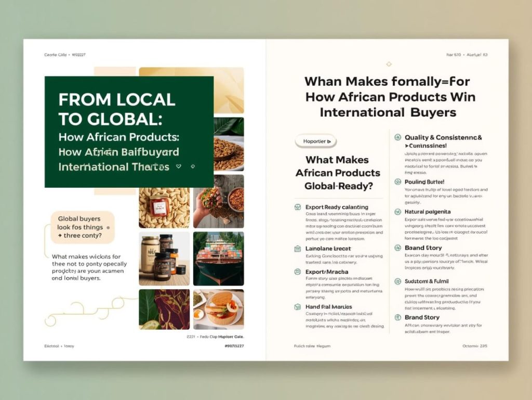Click the plated food photo at bottom
Viewport: 532px width, 400px height.
[x=218, y=309]
